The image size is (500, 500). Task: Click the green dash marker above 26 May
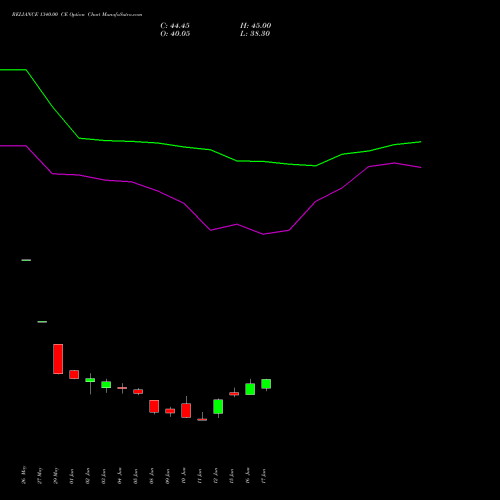coord(26,260)
